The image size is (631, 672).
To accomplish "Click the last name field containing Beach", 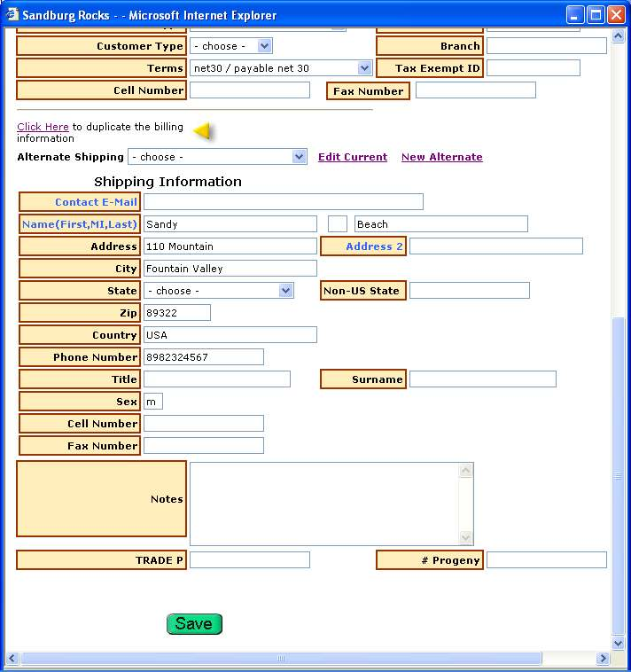I will (x=440, y=224).
